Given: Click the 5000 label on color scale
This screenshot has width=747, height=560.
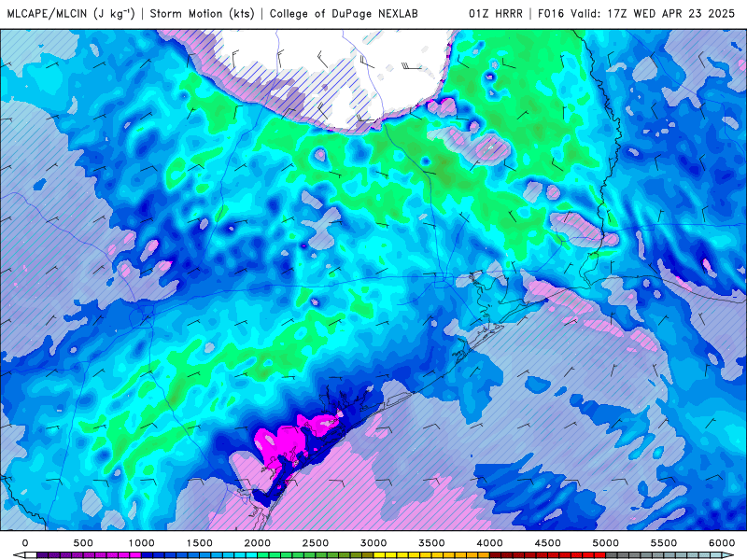Looking at the screenshot, I should pyautogui.click(x=605, y=543).
